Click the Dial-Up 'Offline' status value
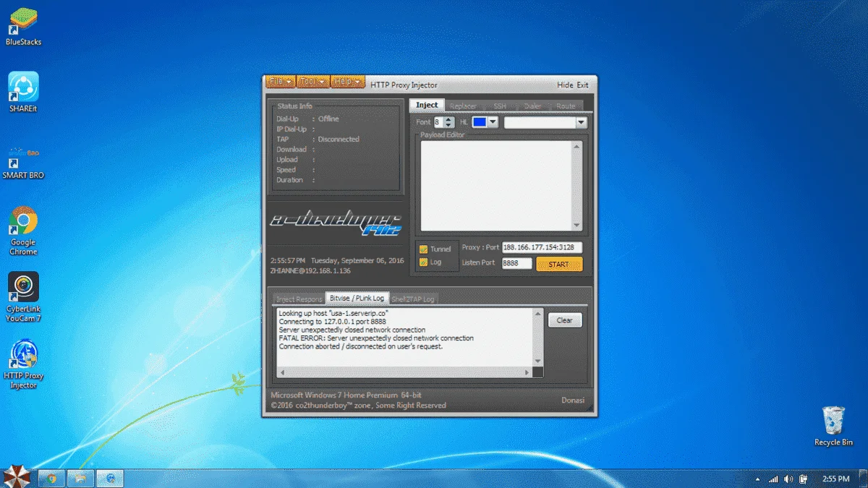The image size is (868, 488). tap(328, 119)
